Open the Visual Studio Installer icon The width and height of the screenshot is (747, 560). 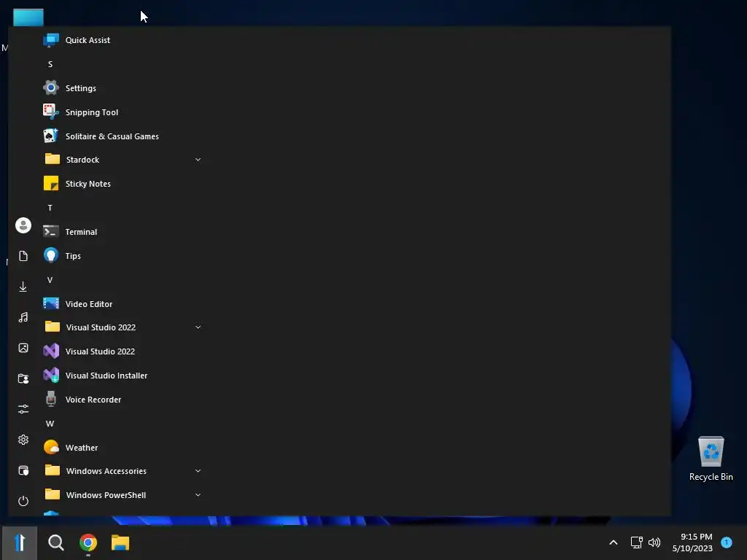(x=51, y=376)
